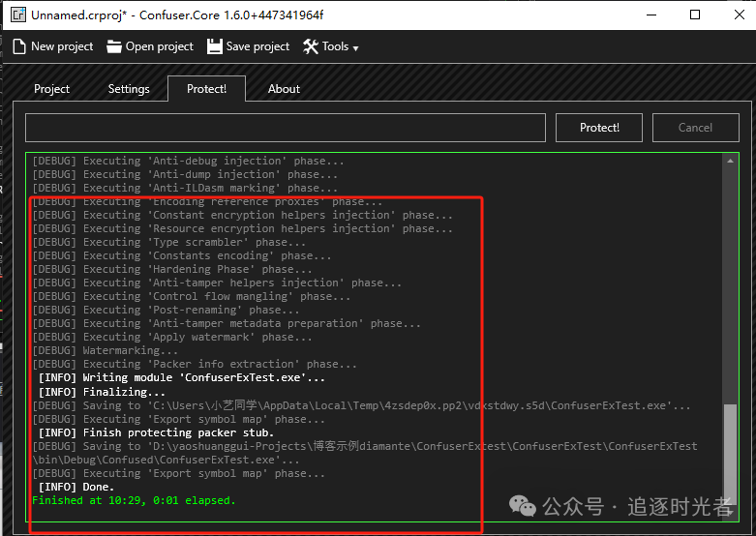The width and height of the screenshot is (756, 536).
Task: Select the Protect! tab
Action: click(x=206, y=89)
